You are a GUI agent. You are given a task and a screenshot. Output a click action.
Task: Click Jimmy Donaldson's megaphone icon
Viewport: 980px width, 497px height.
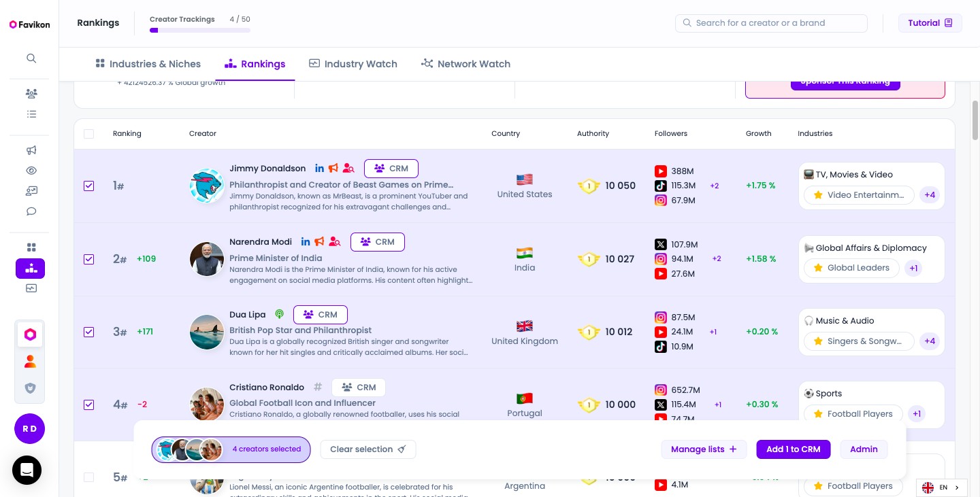pyautogui.click(x=333, y=168)
